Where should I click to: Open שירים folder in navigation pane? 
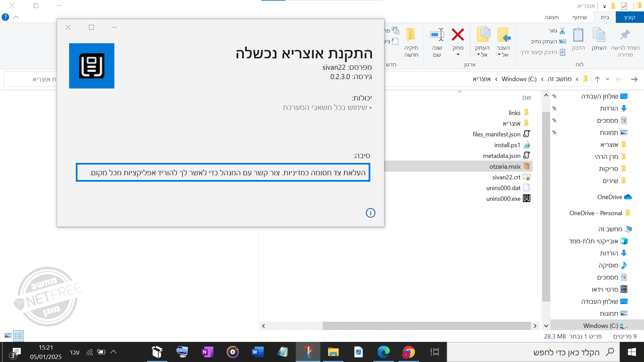[x=614, y=181]
